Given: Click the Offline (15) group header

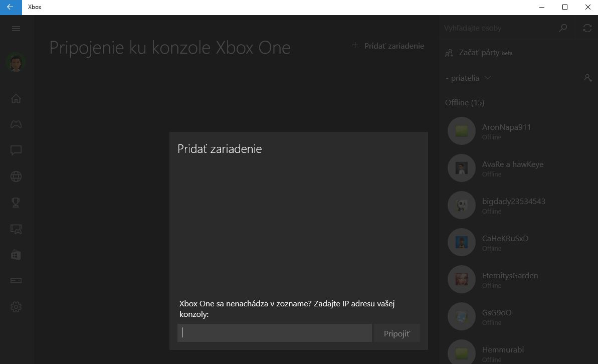Looking at the screenshot, I should coord(465,102).
